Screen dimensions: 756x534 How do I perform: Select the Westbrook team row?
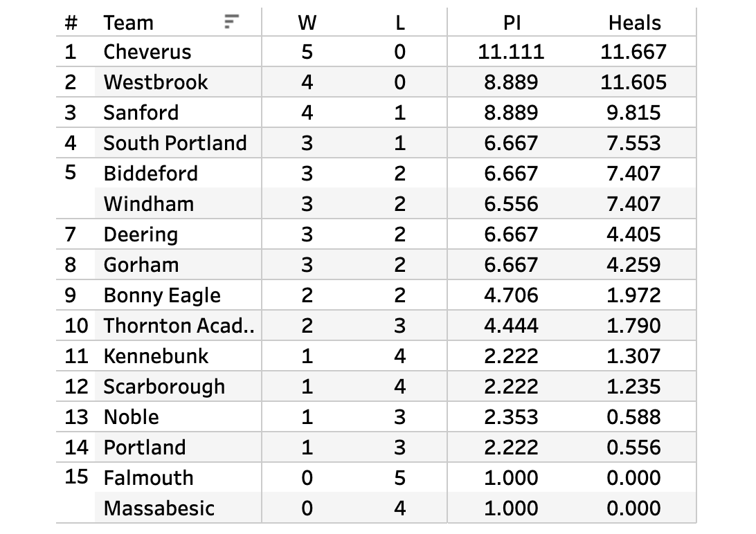click(x=156, y=82)
